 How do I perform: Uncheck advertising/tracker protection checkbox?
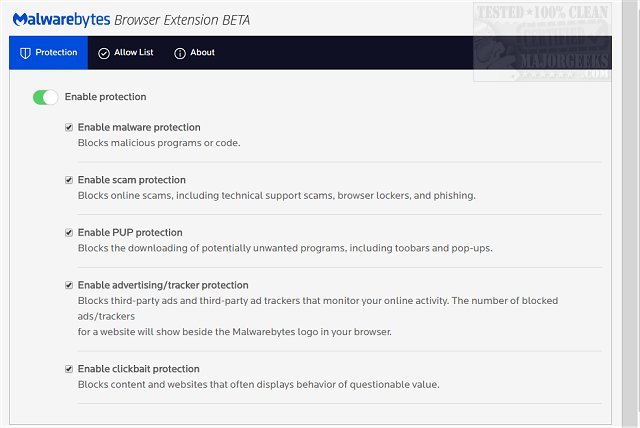[x=68, y=285]
